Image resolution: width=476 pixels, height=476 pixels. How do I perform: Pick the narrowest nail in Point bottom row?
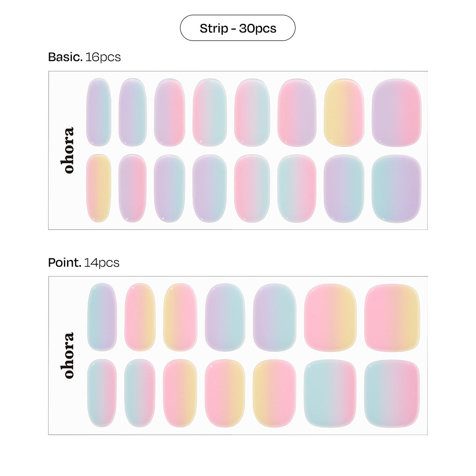coord(102,393)
